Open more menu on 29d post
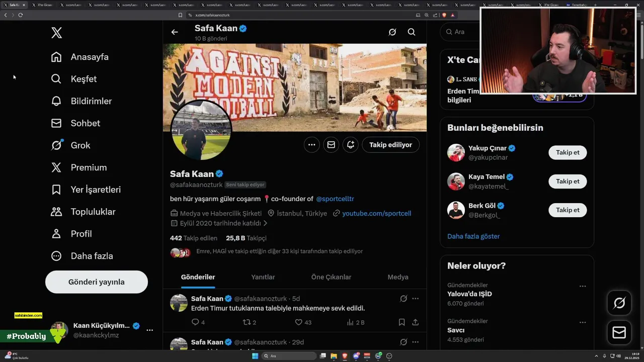This screenshot has height=362, width=644. 416,342
